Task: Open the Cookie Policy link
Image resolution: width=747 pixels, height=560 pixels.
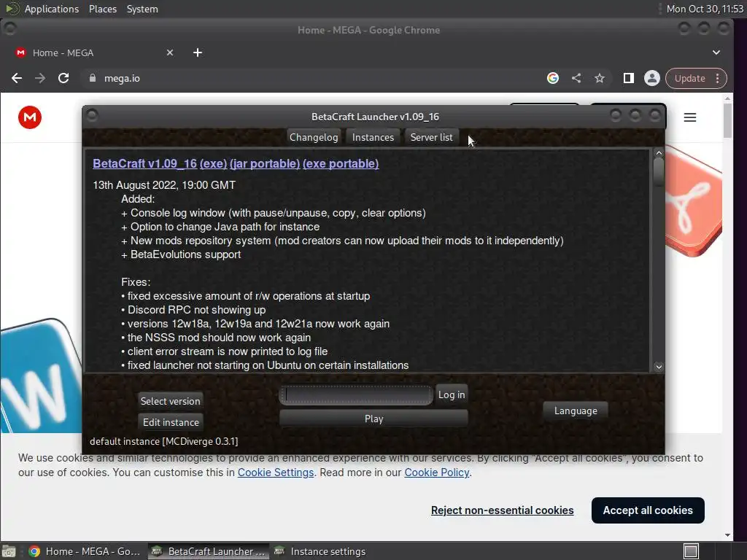Action: (x=436, y=472)
